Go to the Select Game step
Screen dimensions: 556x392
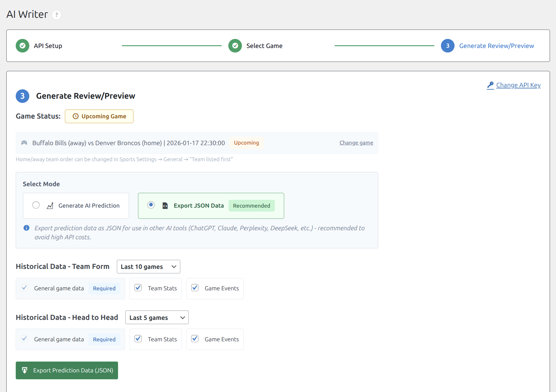pyautogui.click(x=264, y=46)
